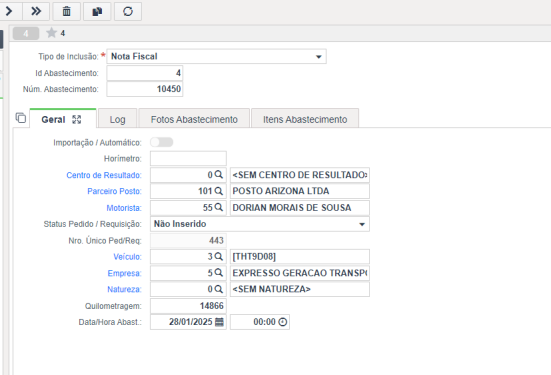
Task: Click [THT9D08] vehicle description field
Action: click(300, 257)
